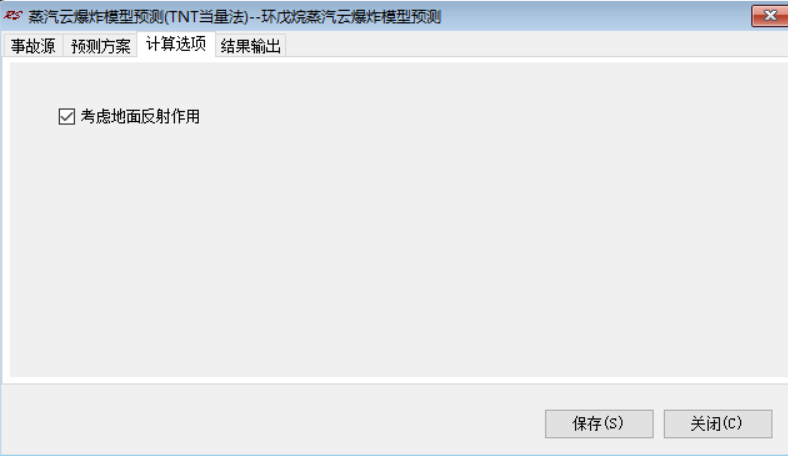Click the 考虑地面反射作用 label text

point(140,117)
